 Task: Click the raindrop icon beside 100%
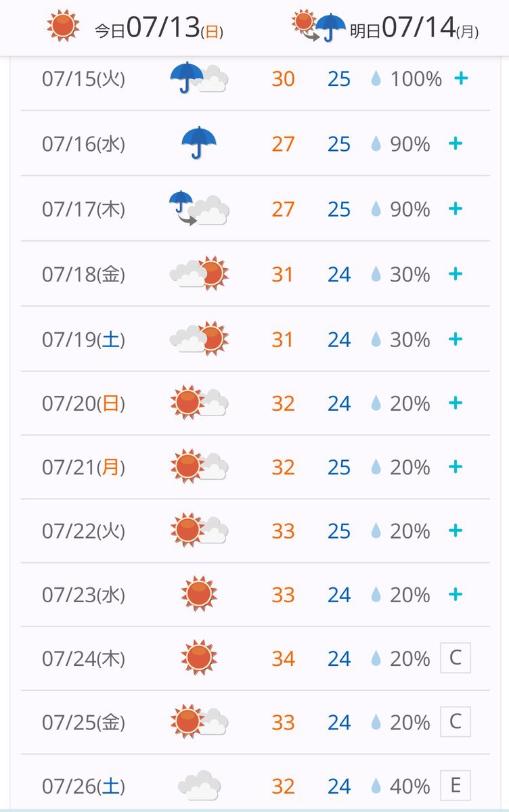click(x=376, y=79)
